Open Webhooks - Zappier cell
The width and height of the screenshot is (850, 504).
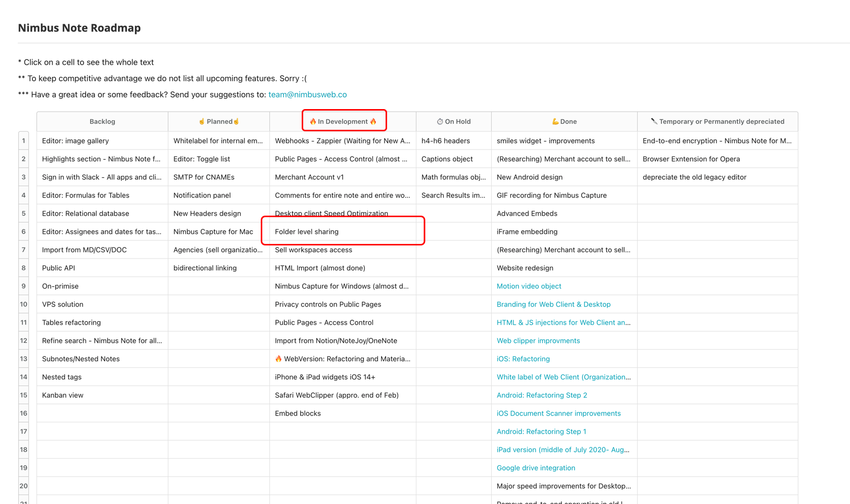343,141
